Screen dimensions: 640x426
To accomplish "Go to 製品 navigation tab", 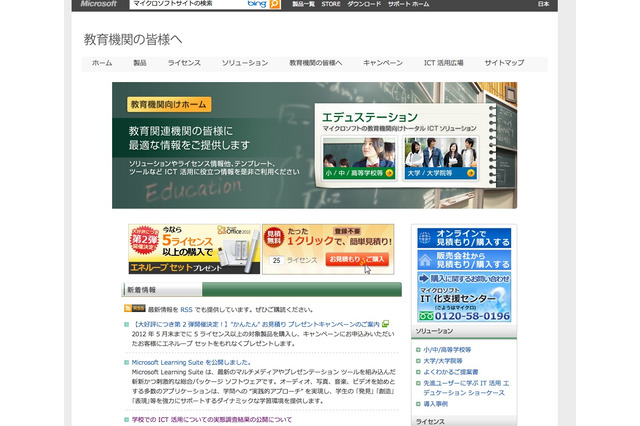I will tap(140, 63).
